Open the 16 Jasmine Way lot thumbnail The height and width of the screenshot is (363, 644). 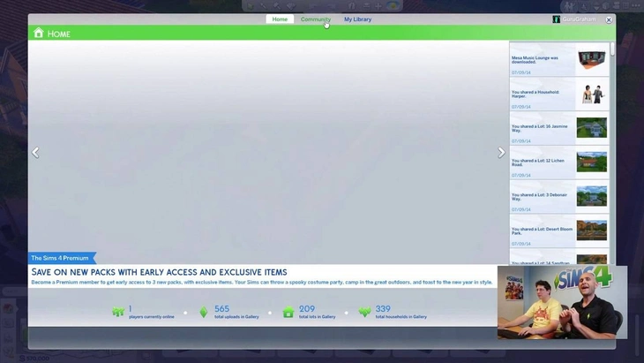click(591, 128)
